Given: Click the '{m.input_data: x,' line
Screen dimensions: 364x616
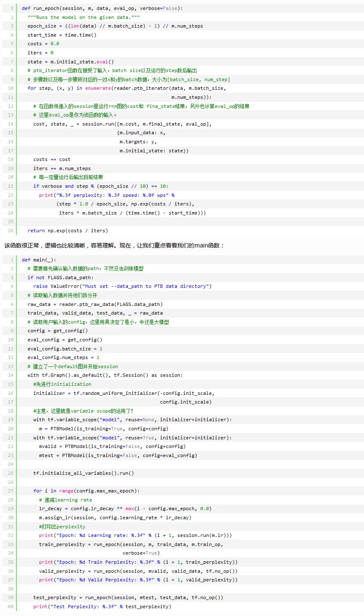Looking at the screenshot, I should (x=141, y=133).
